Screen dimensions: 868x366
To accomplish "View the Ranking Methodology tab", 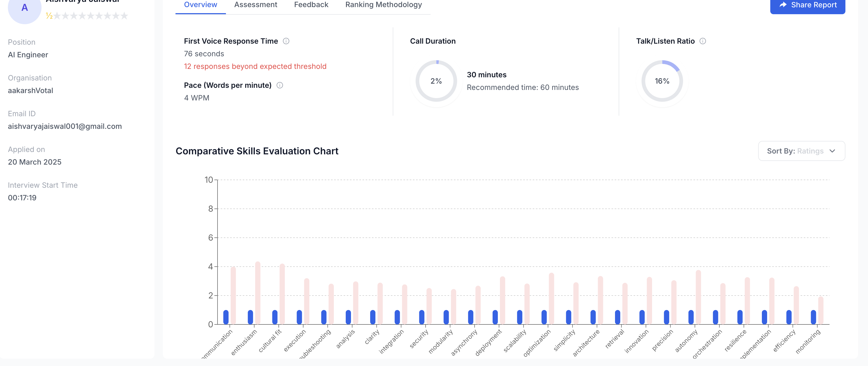I will coord(384,5).
